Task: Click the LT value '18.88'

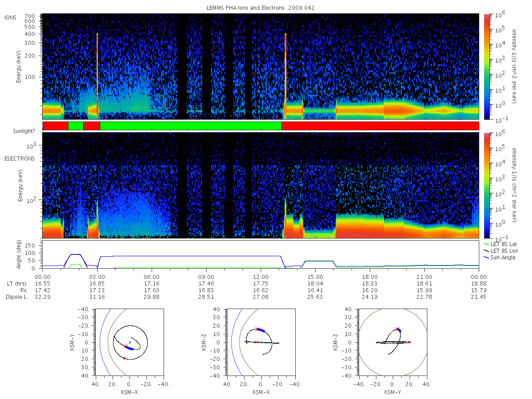Action: (x=479, y=283)
